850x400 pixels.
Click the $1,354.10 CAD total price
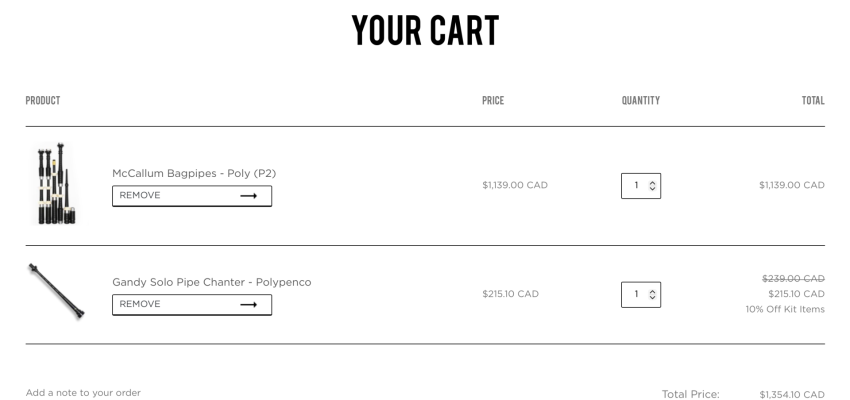tap(791, 394)
